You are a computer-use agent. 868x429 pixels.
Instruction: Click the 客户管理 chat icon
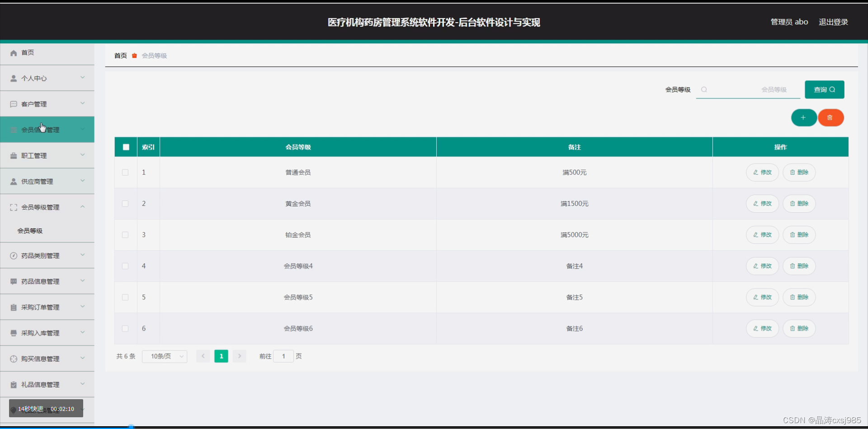(14, 104)
